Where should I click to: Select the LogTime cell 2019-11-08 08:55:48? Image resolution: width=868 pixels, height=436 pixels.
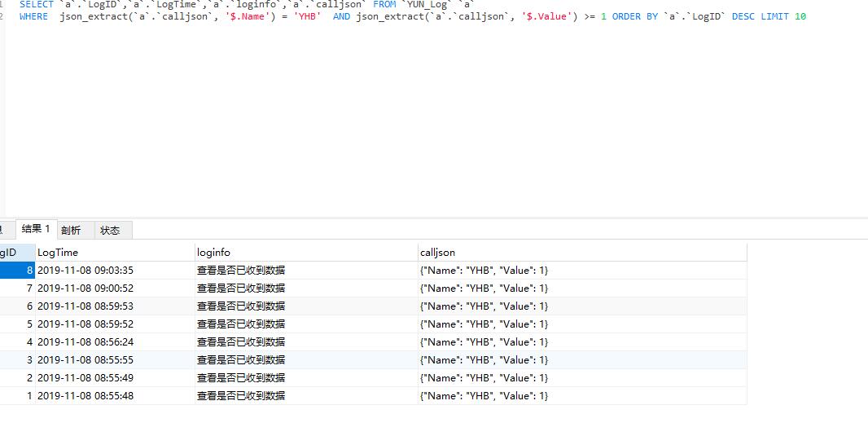[x=85, y=396]
